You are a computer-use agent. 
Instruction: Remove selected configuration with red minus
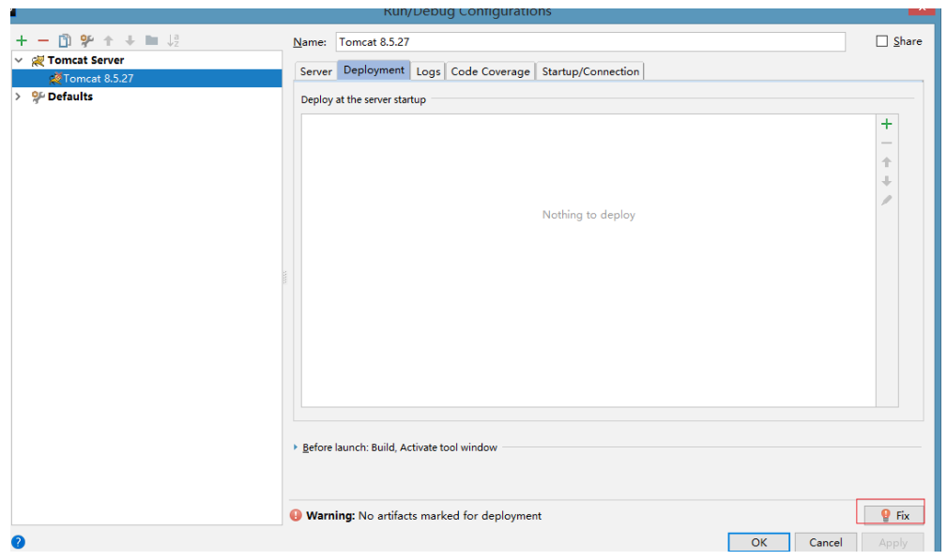click(43, 40)
